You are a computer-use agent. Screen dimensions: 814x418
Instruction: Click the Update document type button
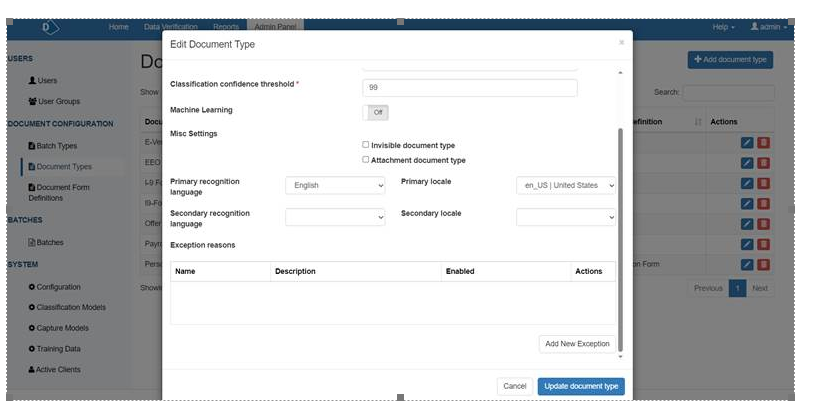581,386
